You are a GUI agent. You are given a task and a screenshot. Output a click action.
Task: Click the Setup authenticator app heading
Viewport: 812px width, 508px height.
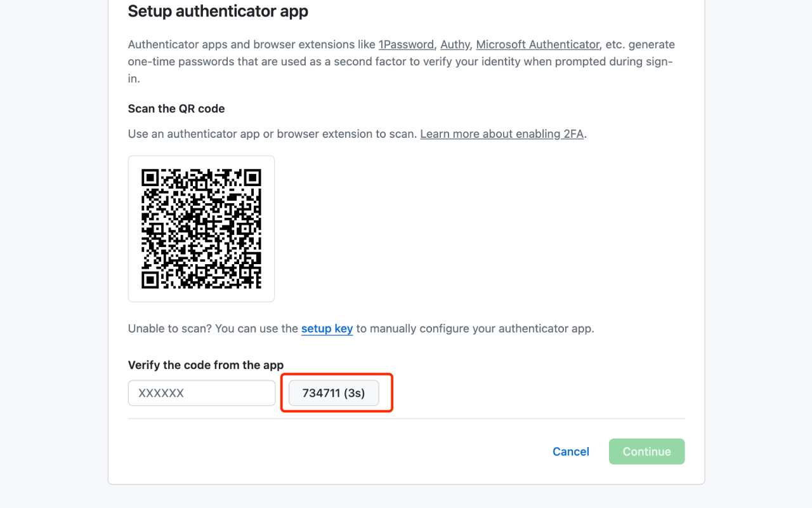pos(218,11)
